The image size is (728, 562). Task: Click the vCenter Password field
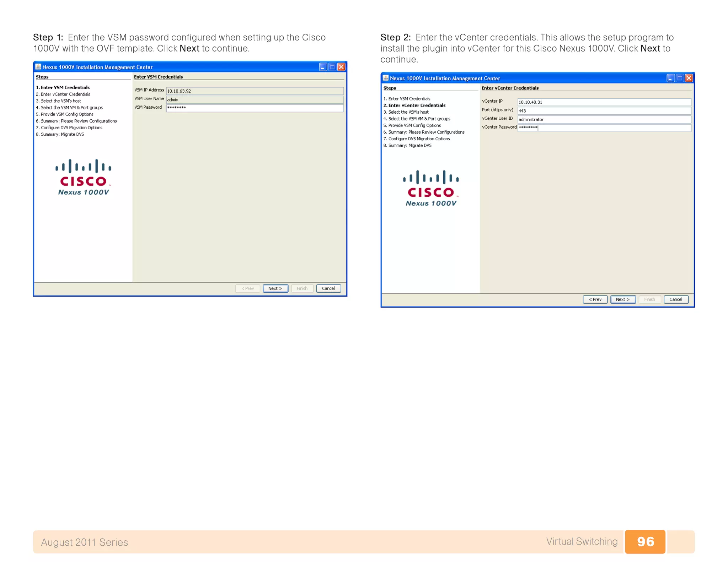click(604, 128)
